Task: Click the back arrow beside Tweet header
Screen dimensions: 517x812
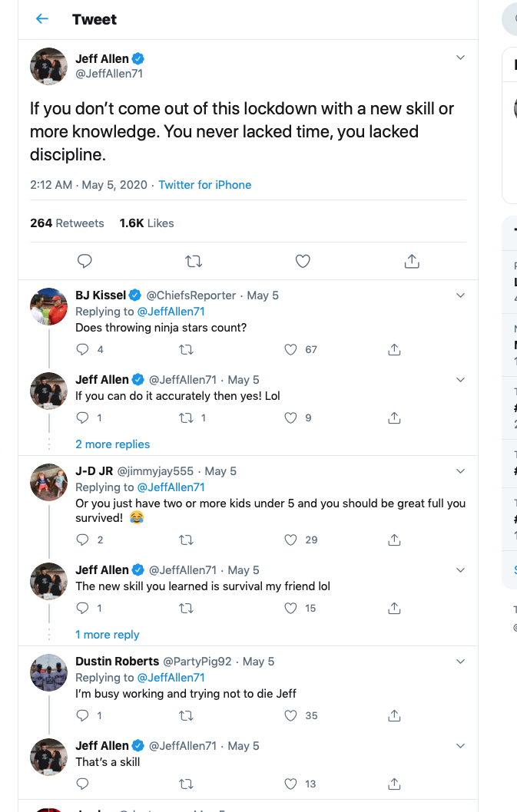Action: click(x=42, y=19)
